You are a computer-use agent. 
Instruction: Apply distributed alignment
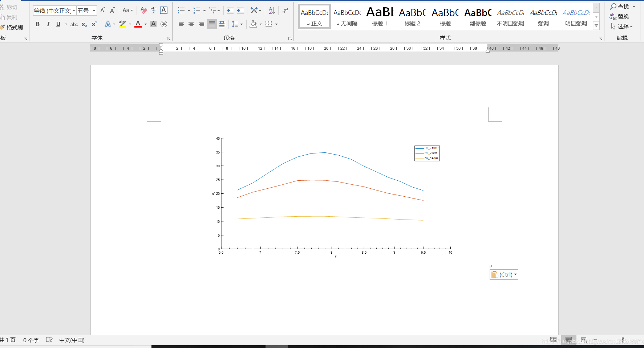(222, 24)
